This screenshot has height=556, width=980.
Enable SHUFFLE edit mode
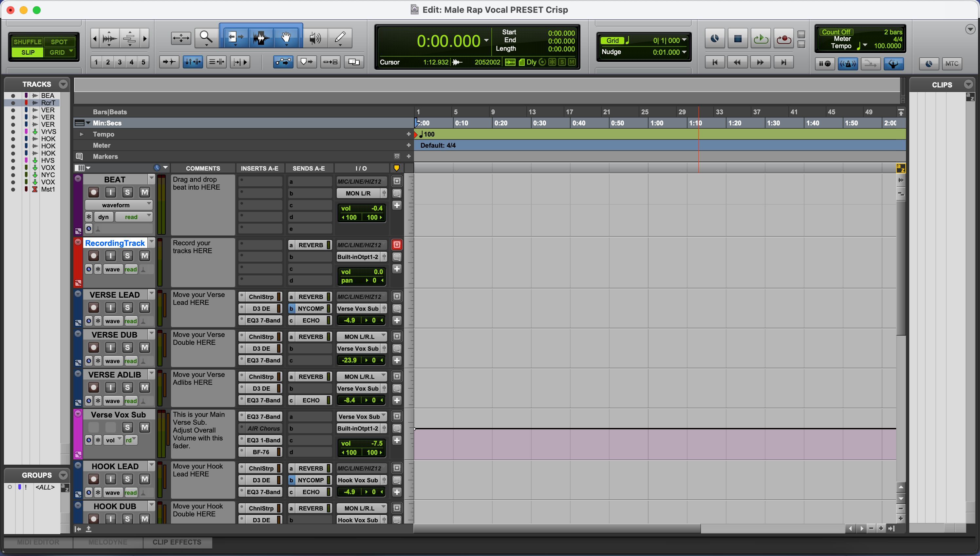point(27,42)
